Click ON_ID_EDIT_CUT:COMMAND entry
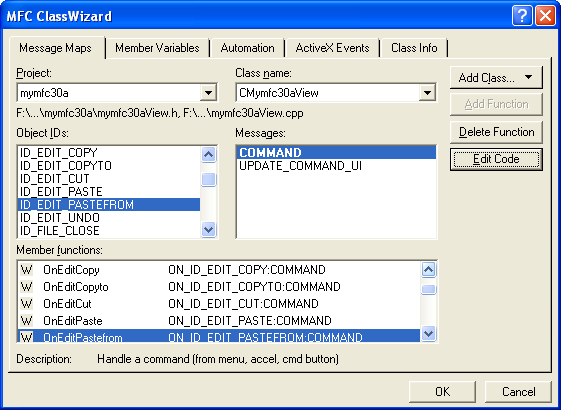Viewport: 561px width, 410px height. pos(243,304)
